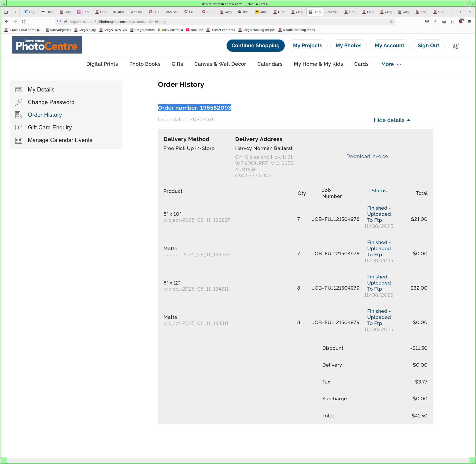
Task: Open Greg's diary bookmark
Action: [85, 30]
